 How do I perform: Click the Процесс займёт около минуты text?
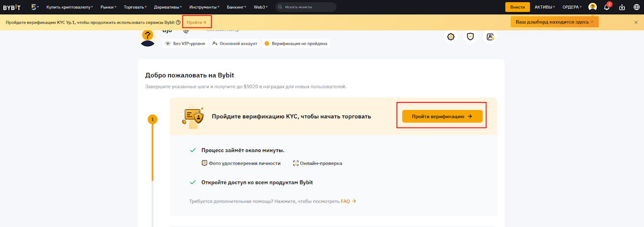point(243,150)
